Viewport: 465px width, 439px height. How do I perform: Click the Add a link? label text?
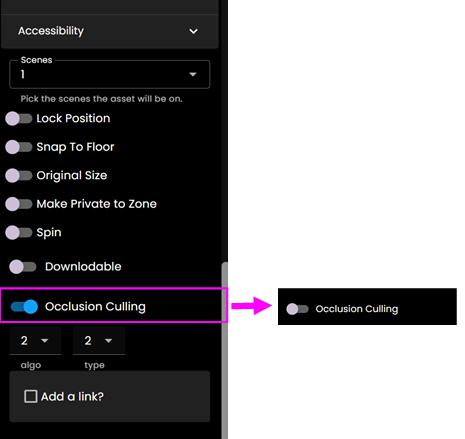[72, 397]
